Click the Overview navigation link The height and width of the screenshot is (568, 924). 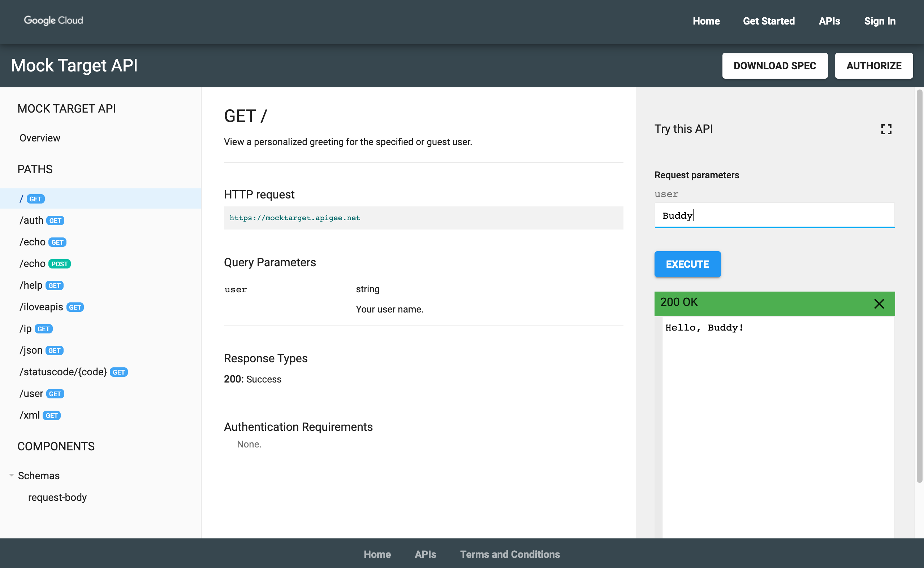(39, 137)
